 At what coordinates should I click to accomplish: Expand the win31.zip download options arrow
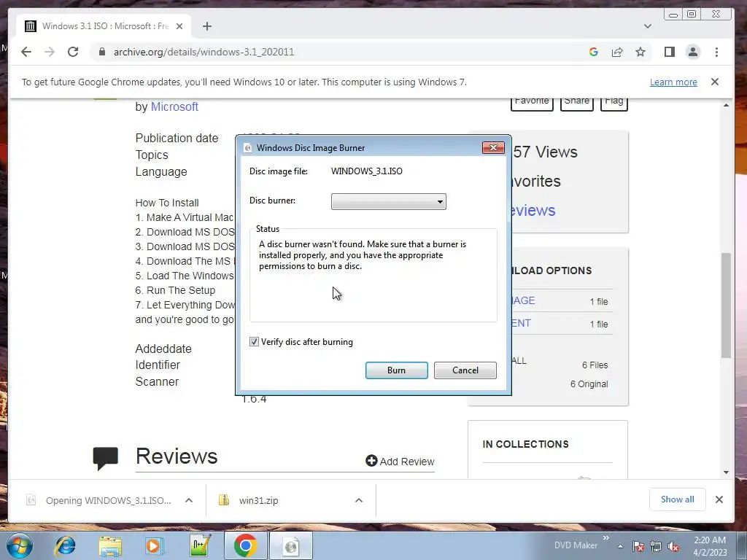[359, 500]
